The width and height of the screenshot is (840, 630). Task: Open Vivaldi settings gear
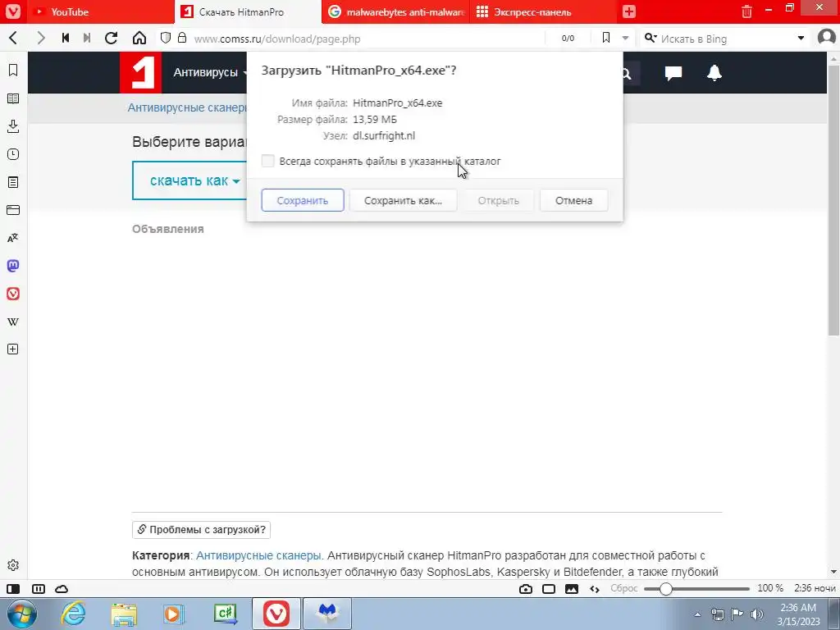click(x=13, y=565)
